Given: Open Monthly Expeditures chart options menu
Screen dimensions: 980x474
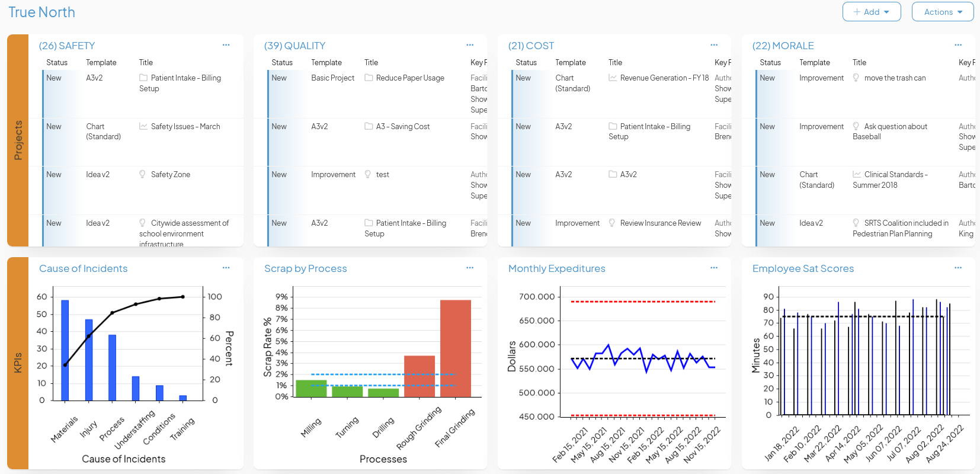Looking at the screenshot, I should click(x=714, y=268).
